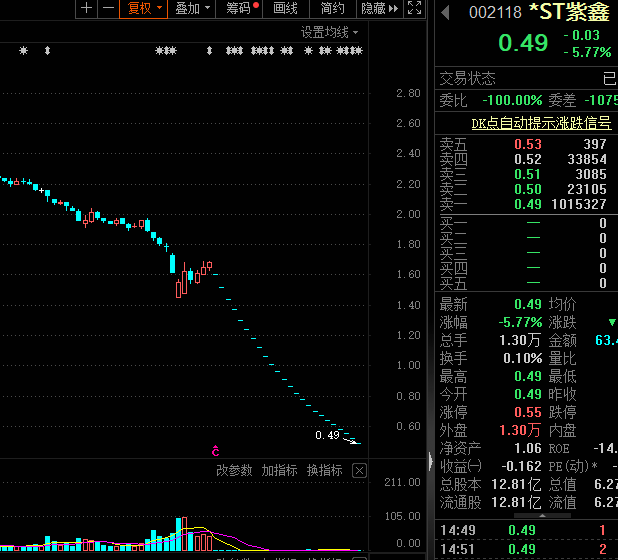Click stock name *ST紫鑫

coord(570,12)
